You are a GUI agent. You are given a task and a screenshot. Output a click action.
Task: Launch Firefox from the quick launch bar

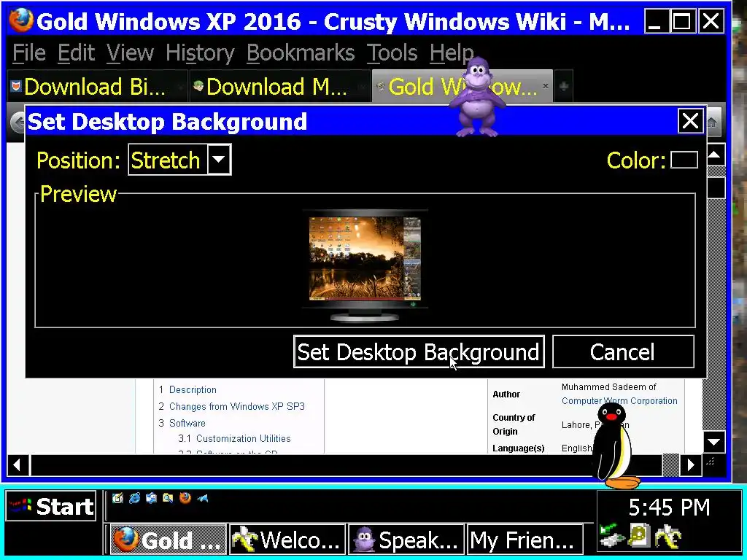coord(185,498)
